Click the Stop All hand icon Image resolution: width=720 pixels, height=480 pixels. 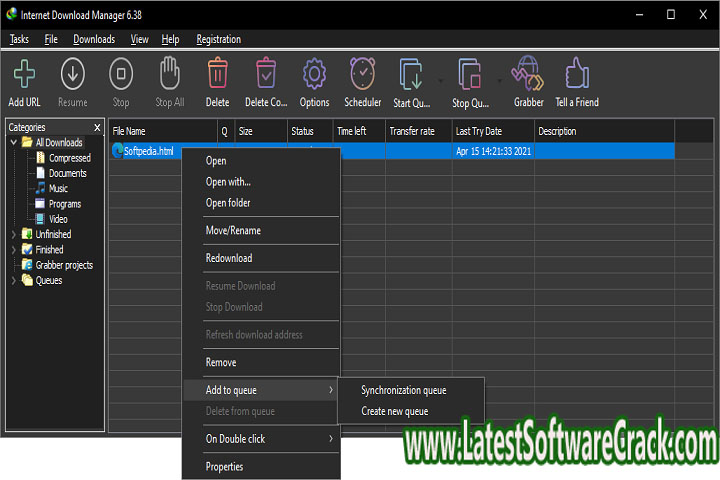click(x=169, y=73)
